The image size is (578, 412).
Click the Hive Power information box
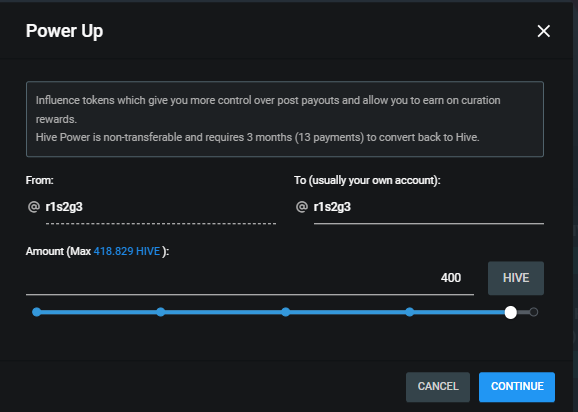click(285, 119)
